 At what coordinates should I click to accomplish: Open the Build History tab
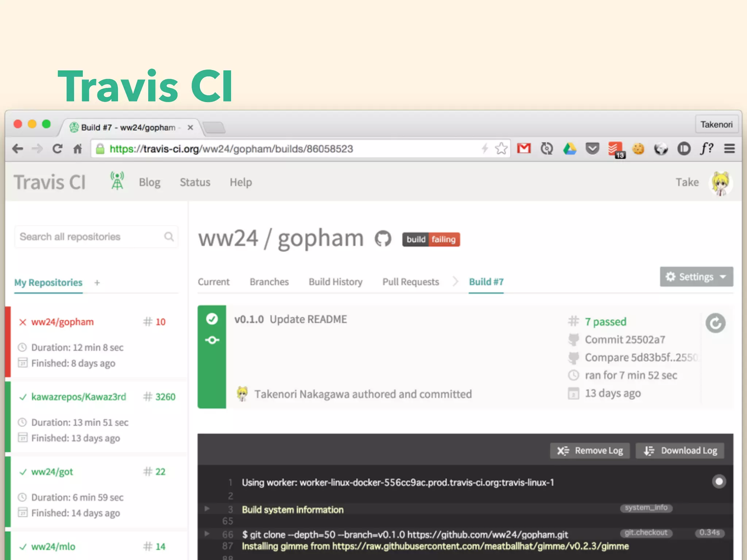tap(336, 282)
